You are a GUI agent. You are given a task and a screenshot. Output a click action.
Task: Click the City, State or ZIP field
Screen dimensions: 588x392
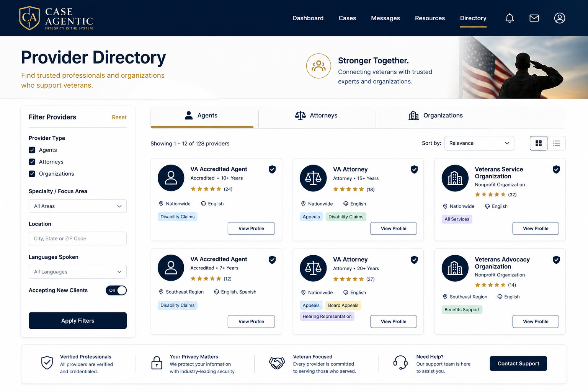(78, 238)
